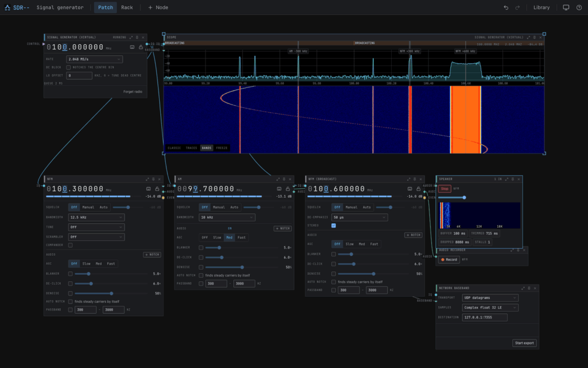The height and width of the screenshot is (368, 588).
Task: Pin the AM node
Action: tap(284, 179)
